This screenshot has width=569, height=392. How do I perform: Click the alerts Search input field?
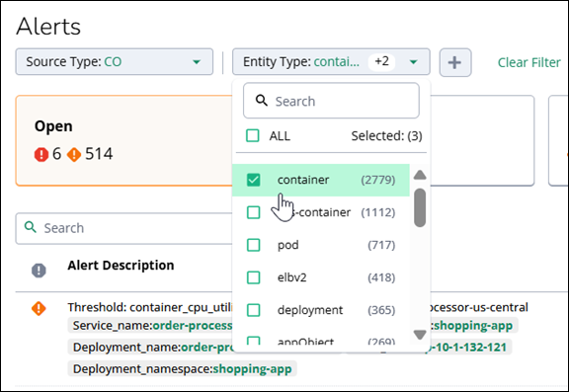pyautogui.click(x=124, y=228)
